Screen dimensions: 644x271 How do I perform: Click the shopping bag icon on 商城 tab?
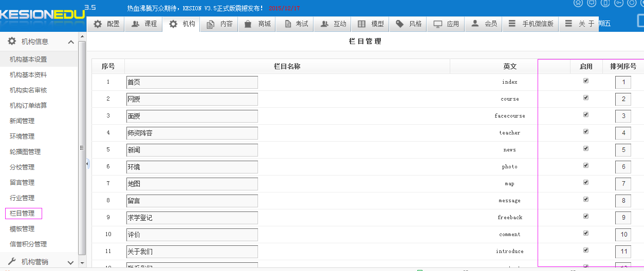pyautogui.click(x=248, y=24)
